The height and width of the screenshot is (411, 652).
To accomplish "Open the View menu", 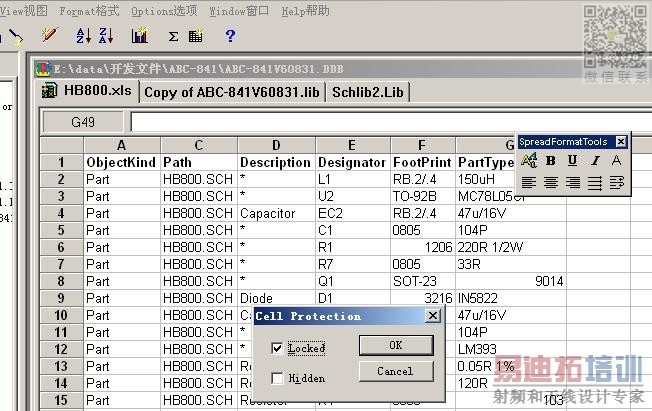I will point(24,11).
